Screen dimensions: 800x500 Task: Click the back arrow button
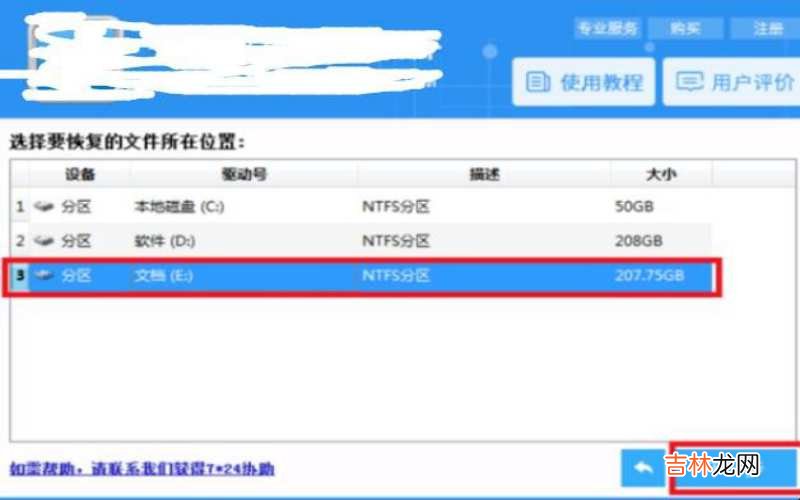[643, 468]
